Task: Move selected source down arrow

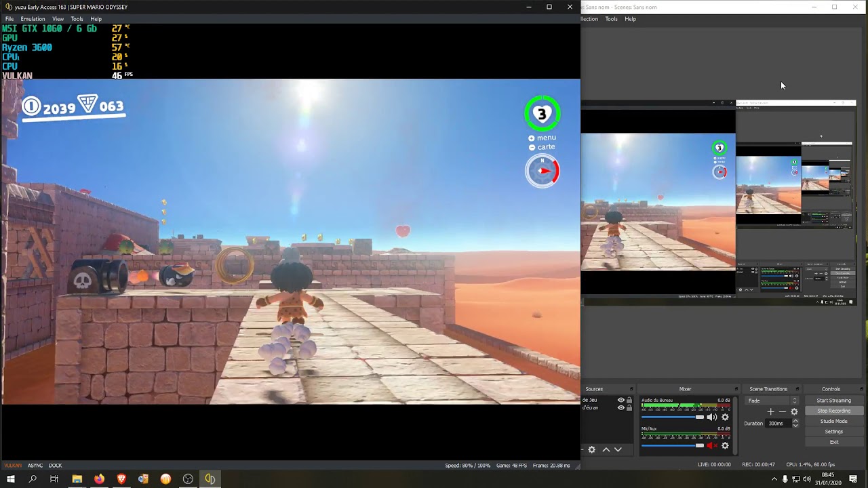Action: (x=618, y=449)
